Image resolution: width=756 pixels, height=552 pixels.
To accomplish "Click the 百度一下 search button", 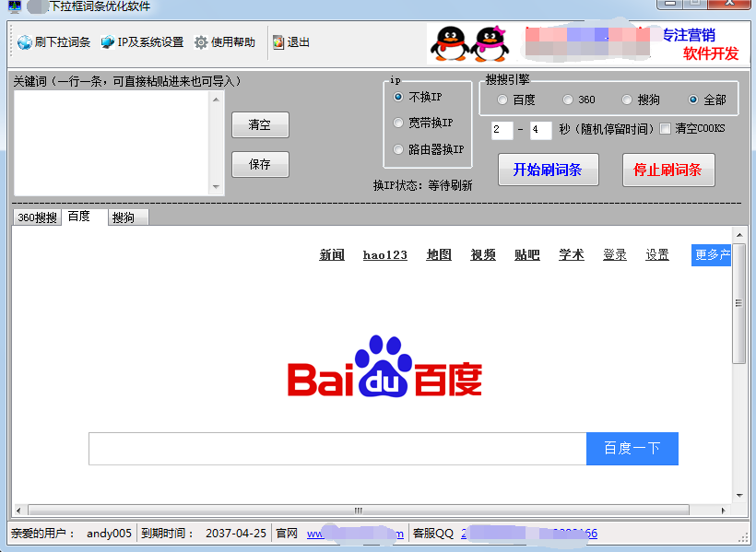I will point(632,449).
